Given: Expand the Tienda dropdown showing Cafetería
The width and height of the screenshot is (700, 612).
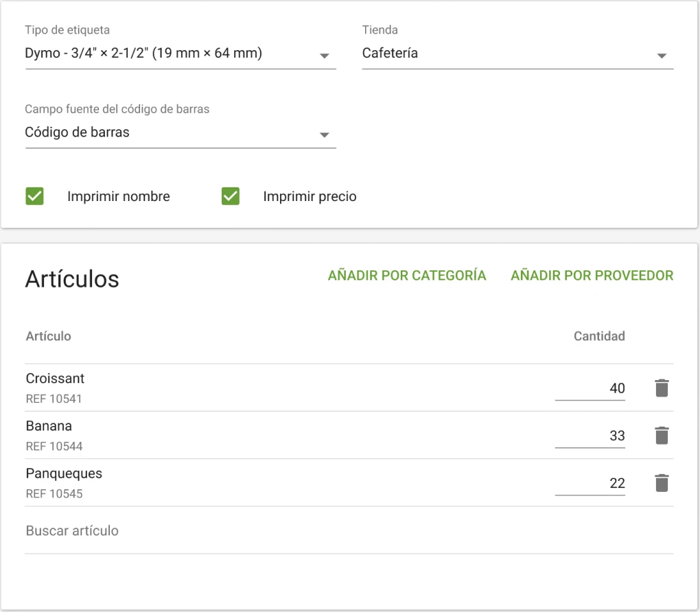Looking at the screenshot, I should point(517,54).
